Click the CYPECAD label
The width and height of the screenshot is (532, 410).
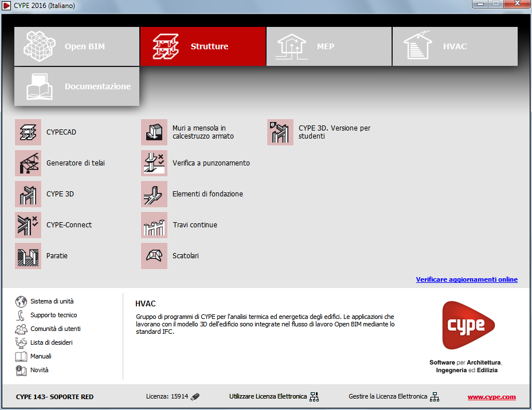click(x=61, y=132)
